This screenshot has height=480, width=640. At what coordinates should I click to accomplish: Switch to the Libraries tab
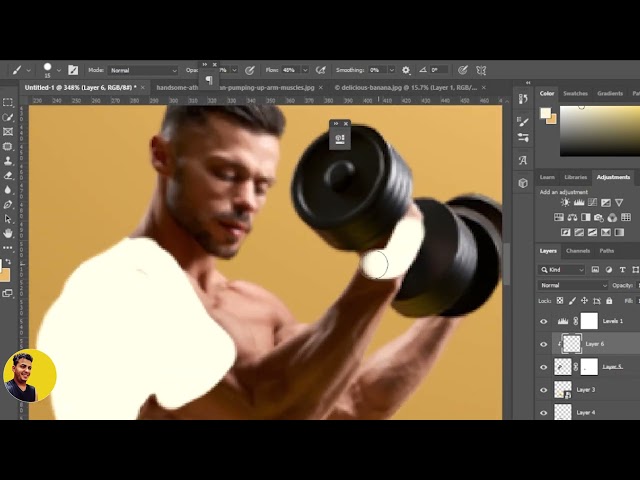tap(576, 177)
